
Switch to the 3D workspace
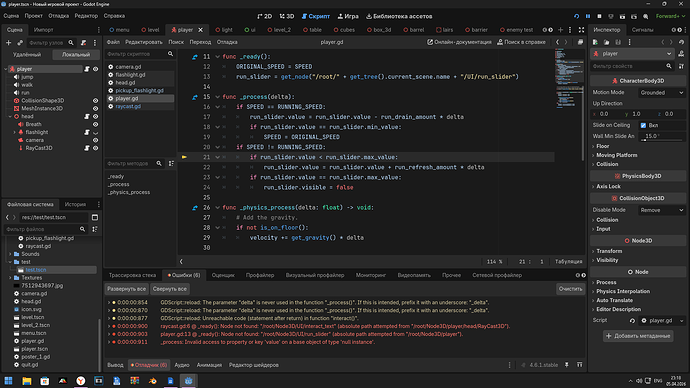tap(287, 16)
